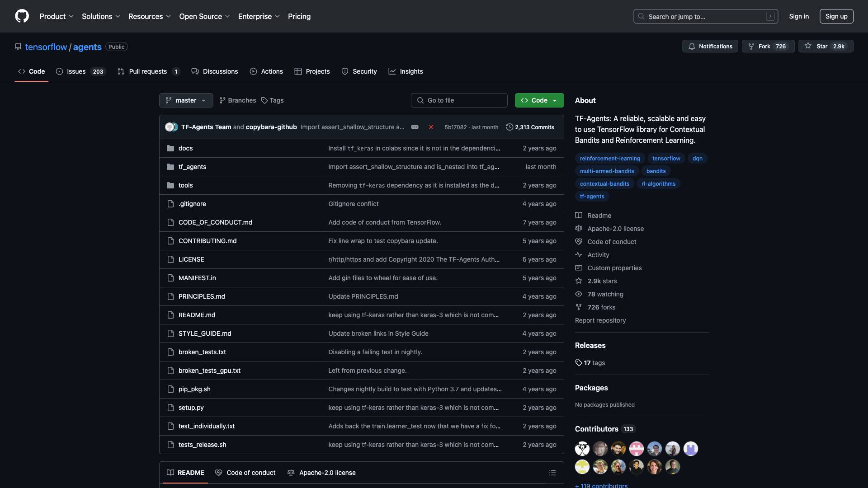Click the Sign up button

tap(836, 16)
